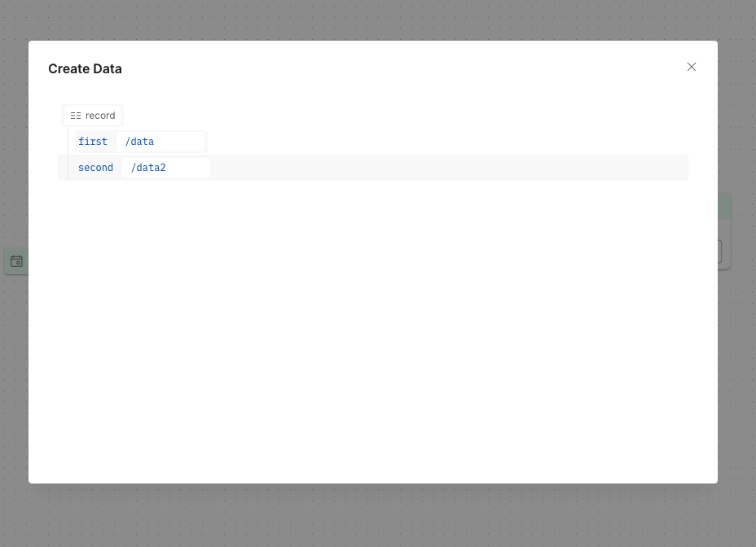Click the green node peeking at right edge

(725, 205)
